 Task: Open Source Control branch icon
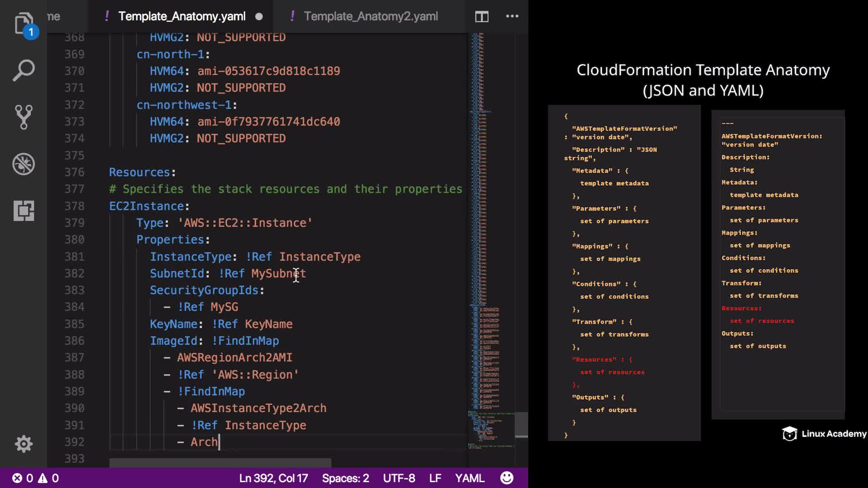click(24, 117)
